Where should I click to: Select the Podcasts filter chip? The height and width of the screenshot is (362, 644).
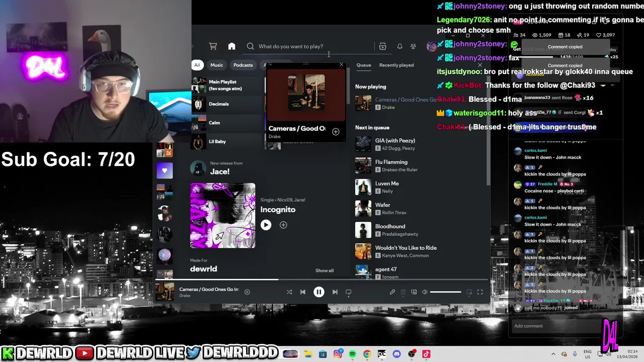click(243, 65)
